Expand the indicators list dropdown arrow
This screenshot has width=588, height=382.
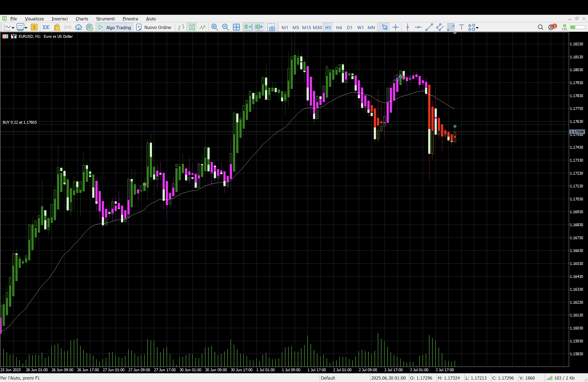click(x=26, y=28)
